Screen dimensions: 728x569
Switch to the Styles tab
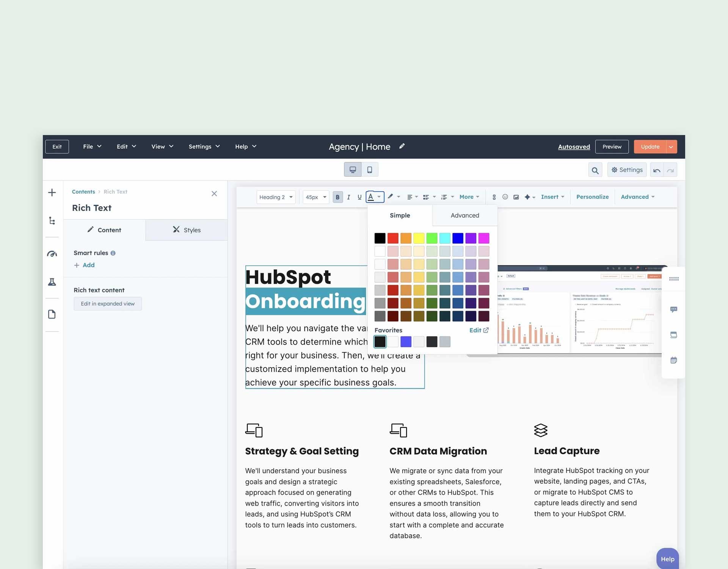[187, 230]
